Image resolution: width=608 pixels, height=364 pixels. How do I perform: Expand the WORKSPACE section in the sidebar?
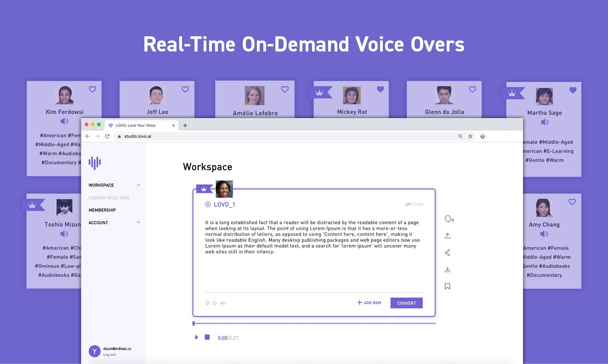138,185
